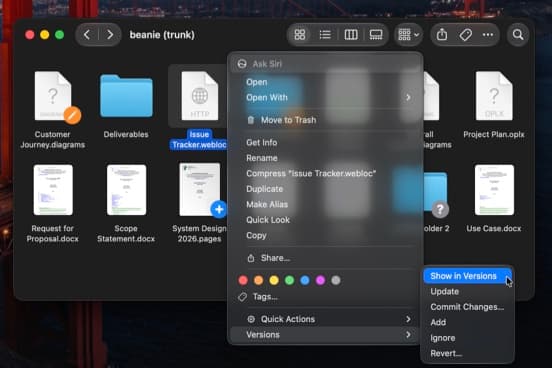Choose Share… in the context menu
The width and height of the screenshot is (552, 368).
[x=326, y=258]
